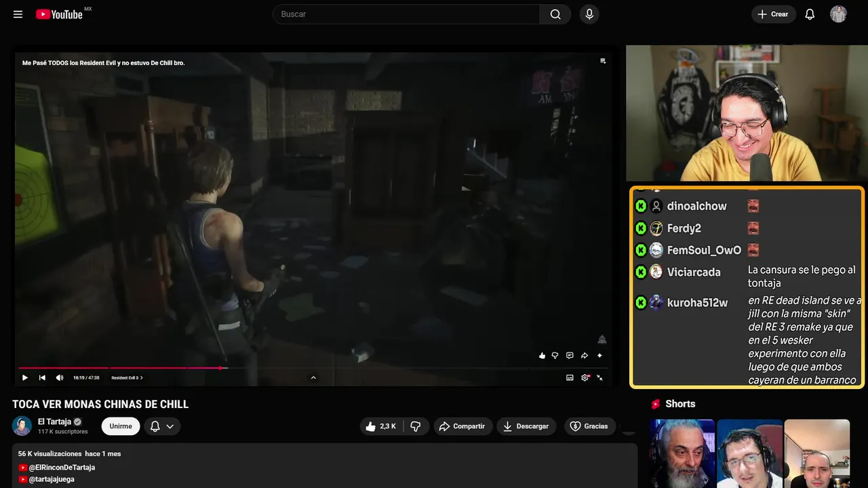Mute the player volume speaker
The image size is (868, 488).
60,378
